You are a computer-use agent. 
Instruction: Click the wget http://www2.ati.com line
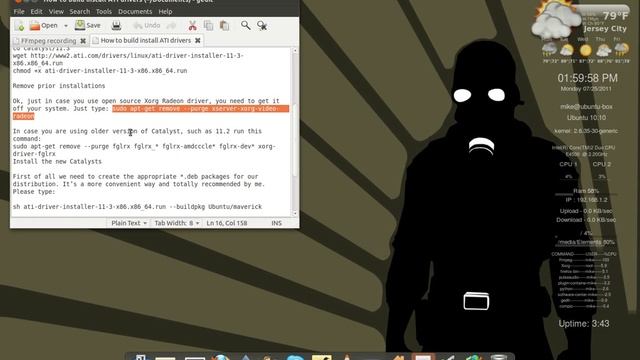point(128,56)
